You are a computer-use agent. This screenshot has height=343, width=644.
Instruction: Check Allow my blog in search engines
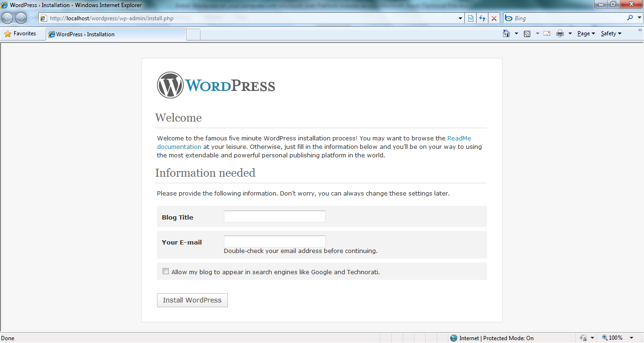[165, 271]
